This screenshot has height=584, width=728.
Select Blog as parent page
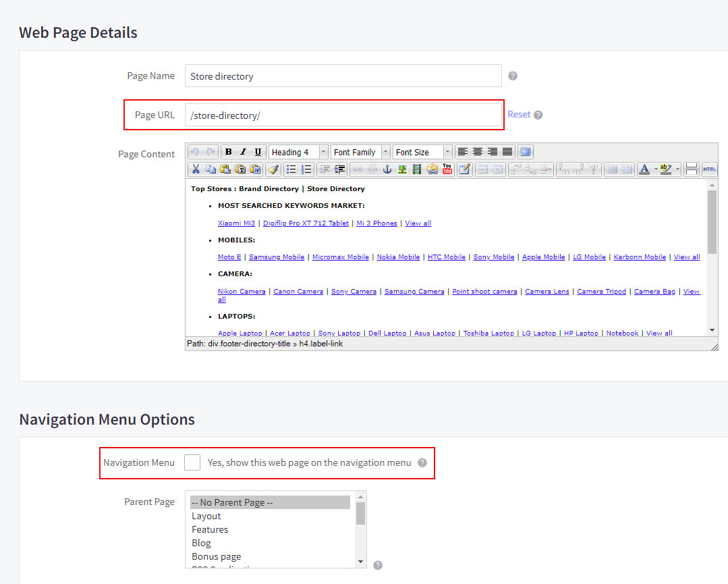[x=201, y=543]
